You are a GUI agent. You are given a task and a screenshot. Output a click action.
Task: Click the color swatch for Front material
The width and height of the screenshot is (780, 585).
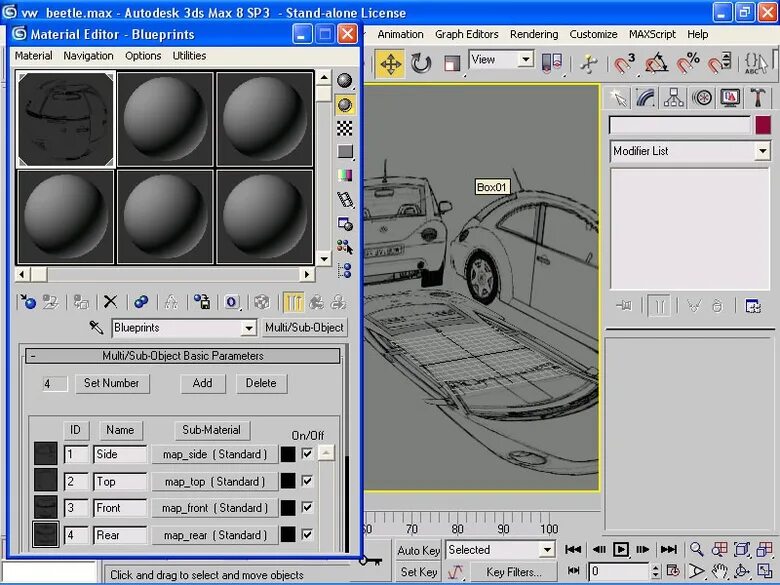[x=288, y=508]
